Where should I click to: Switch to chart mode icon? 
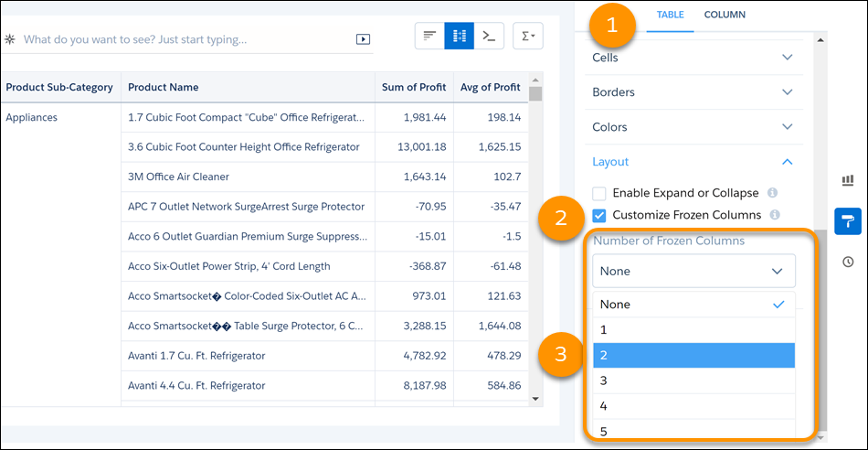coord(430,36)
